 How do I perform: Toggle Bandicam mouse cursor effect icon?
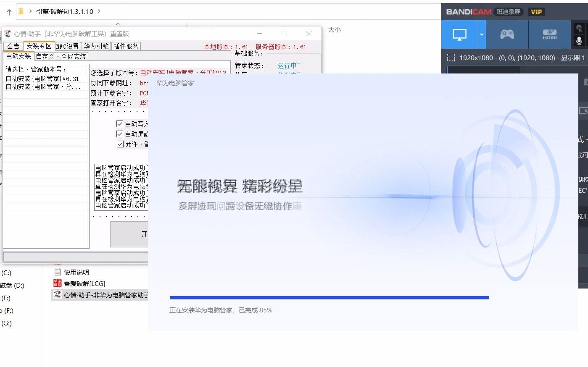(x=579, y=28)
